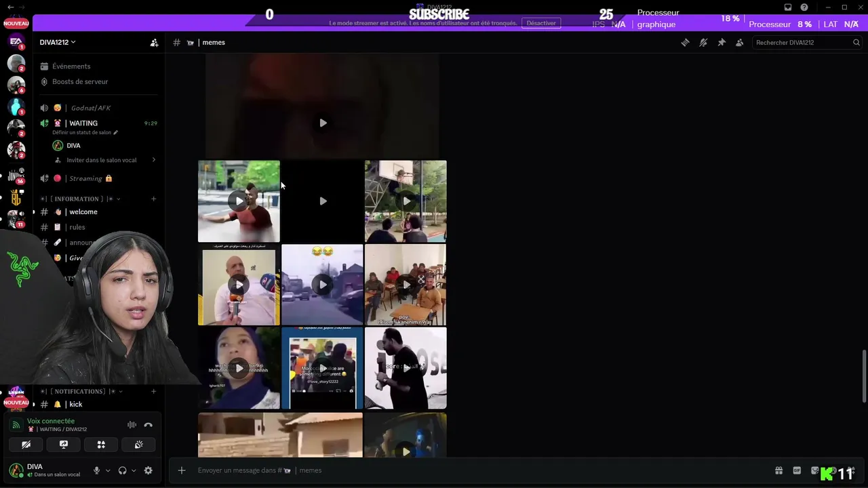868x488 pixels.
Task: Disconnect from voice with the hang-up icon
Action: (148, 425)
